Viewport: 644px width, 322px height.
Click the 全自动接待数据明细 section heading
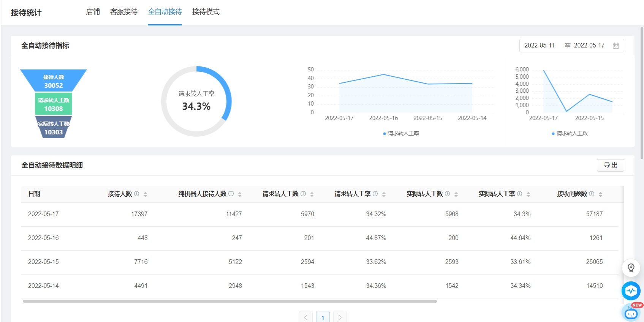[x=52, y=165]
